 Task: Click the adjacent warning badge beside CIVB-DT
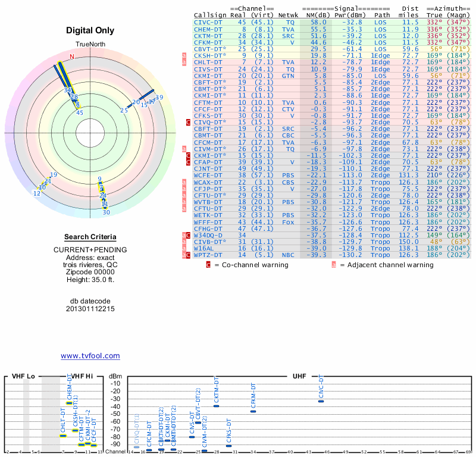184,242
